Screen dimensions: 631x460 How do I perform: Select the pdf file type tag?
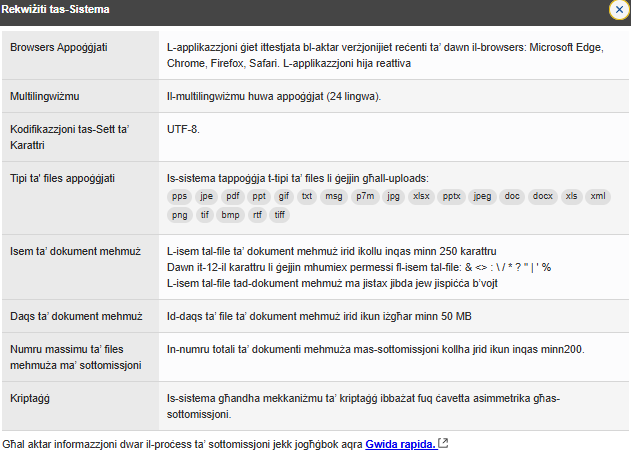click(233, 196)
